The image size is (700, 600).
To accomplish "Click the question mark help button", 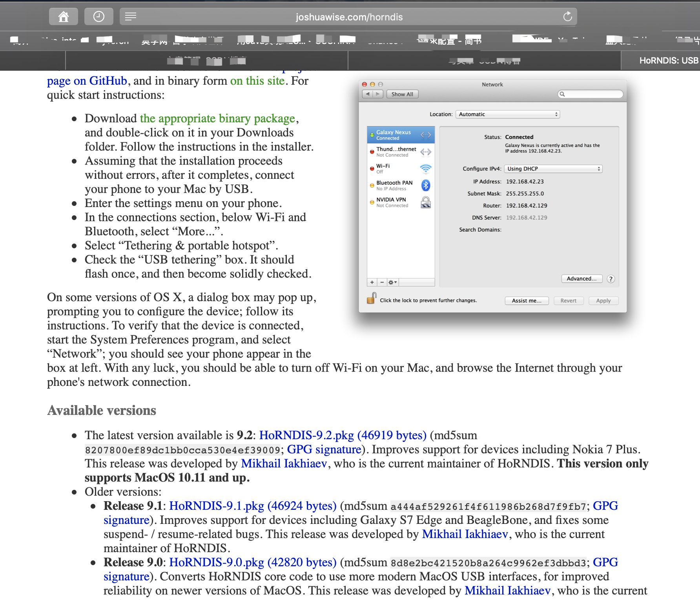I will 611,279.
